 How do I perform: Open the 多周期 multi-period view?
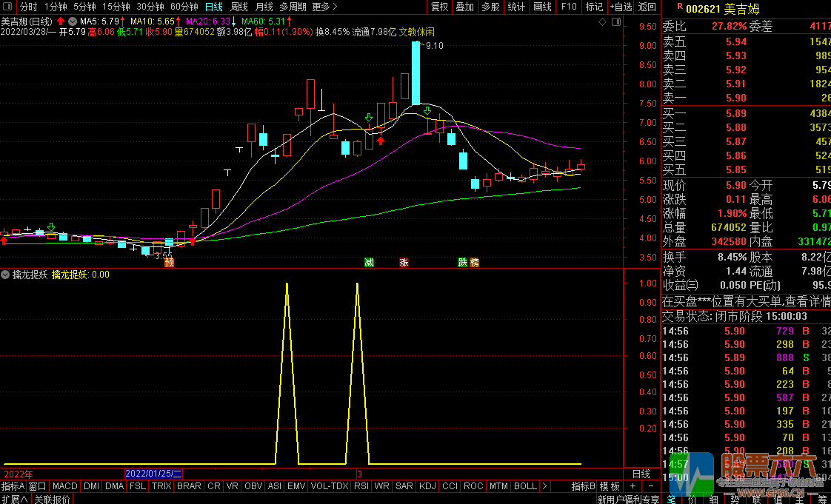293,7
